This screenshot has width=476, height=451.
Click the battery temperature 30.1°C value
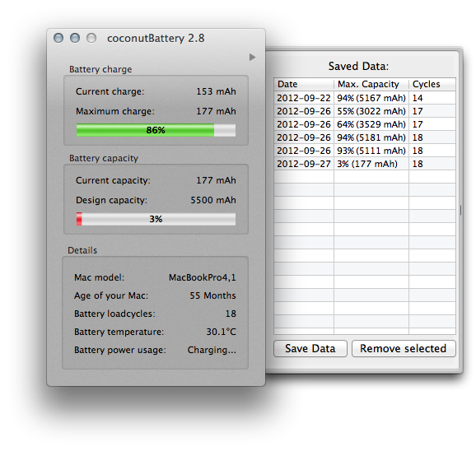click(x=221, y=332)
